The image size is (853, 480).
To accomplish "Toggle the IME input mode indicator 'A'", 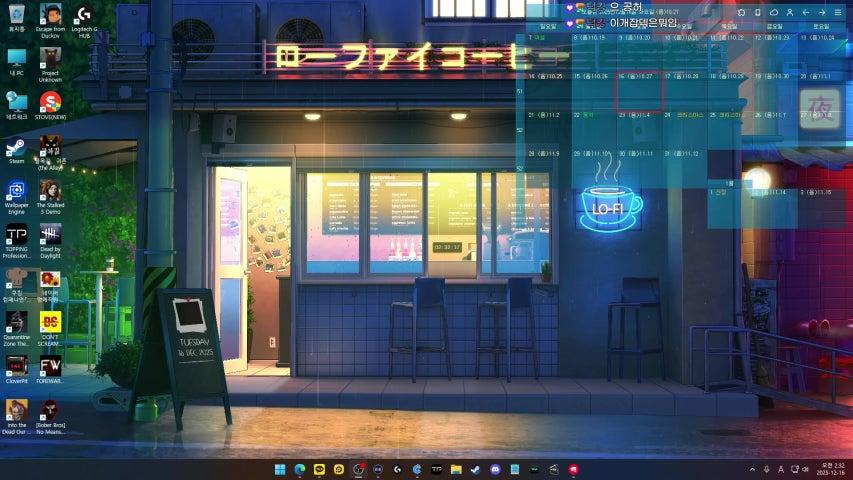I will point(779,469).
